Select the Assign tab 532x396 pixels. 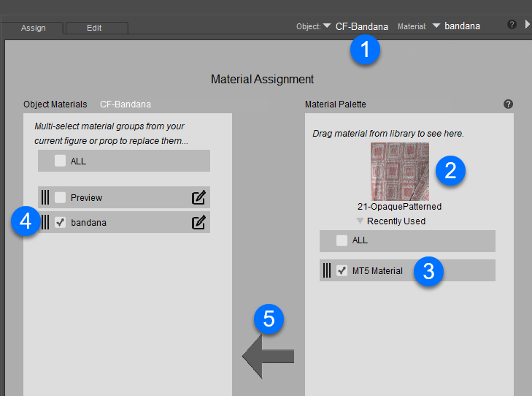tap(33, 28)
